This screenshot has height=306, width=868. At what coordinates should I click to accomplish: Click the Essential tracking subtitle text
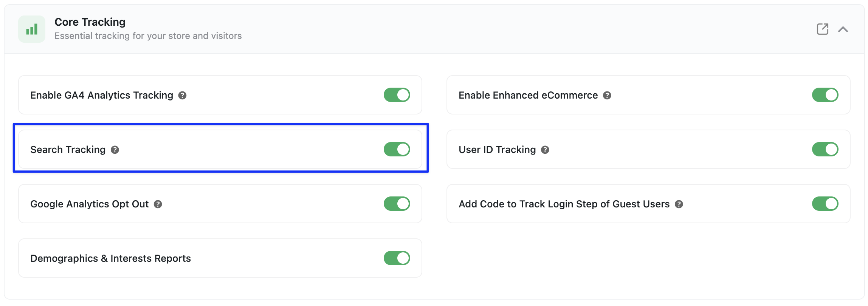148,36
